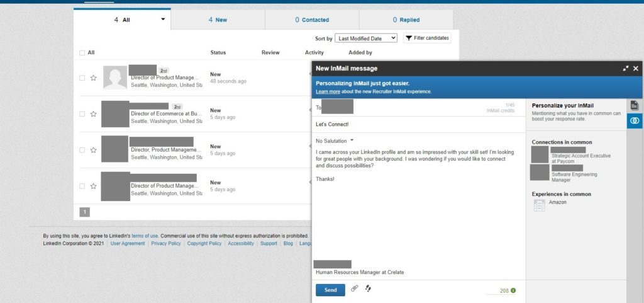Open the Learn more link
The image size is (644, 303).
(328, 92)
